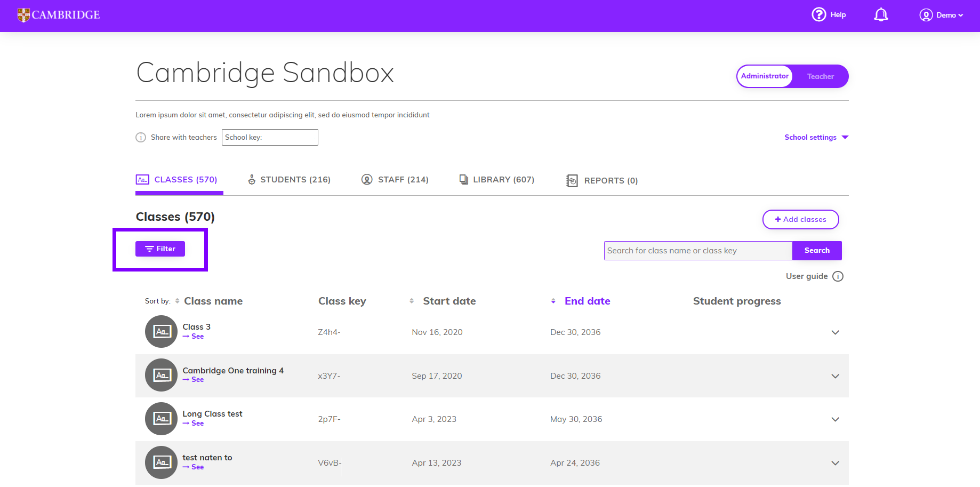The image size is (980, 487).
Task: Click the Class 3 class icon
Action: tap(161, 332)
